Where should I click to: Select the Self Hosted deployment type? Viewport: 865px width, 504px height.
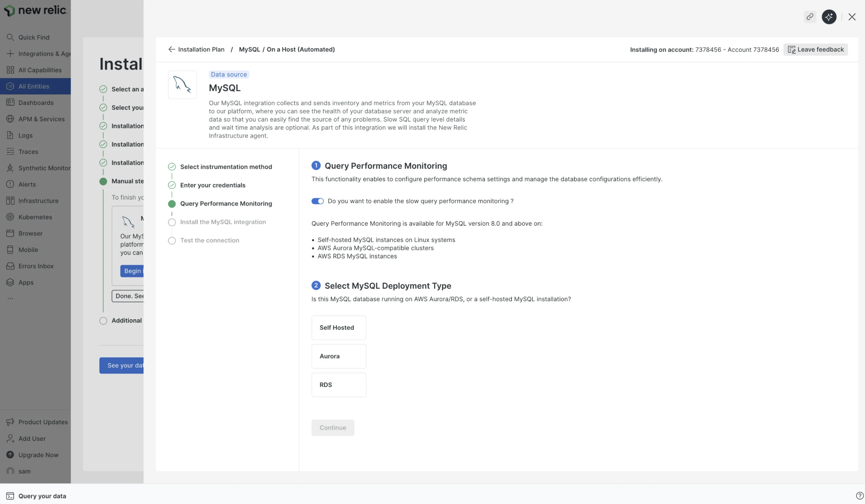pyautogui.click(x=339, y=328)
